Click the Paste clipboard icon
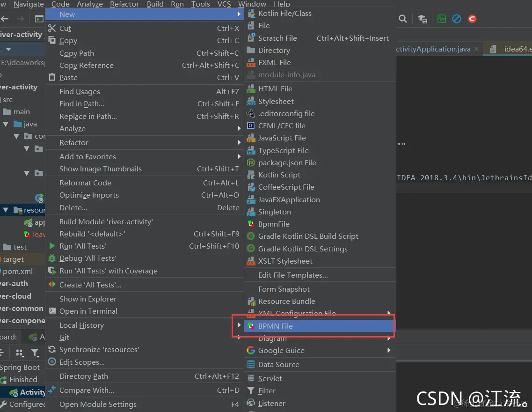532x412 pixels. tap(52, 77)
